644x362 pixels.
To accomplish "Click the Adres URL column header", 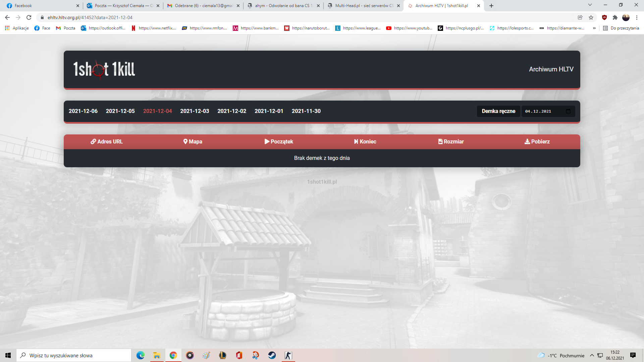I will tap(107, 142).
